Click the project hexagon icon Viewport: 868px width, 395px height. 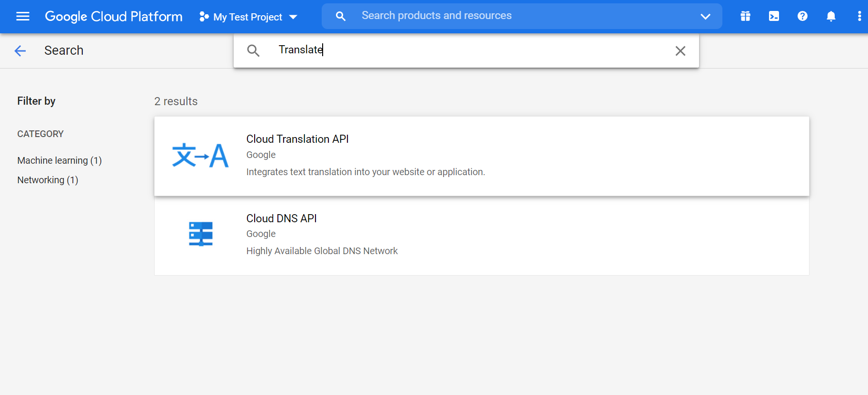204,17
